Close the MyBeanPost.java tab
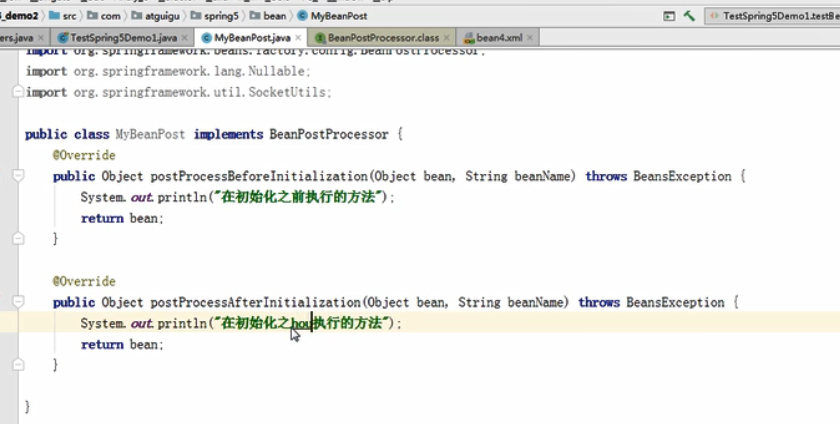This screenshot has height=424, width=840. (298, 38)
